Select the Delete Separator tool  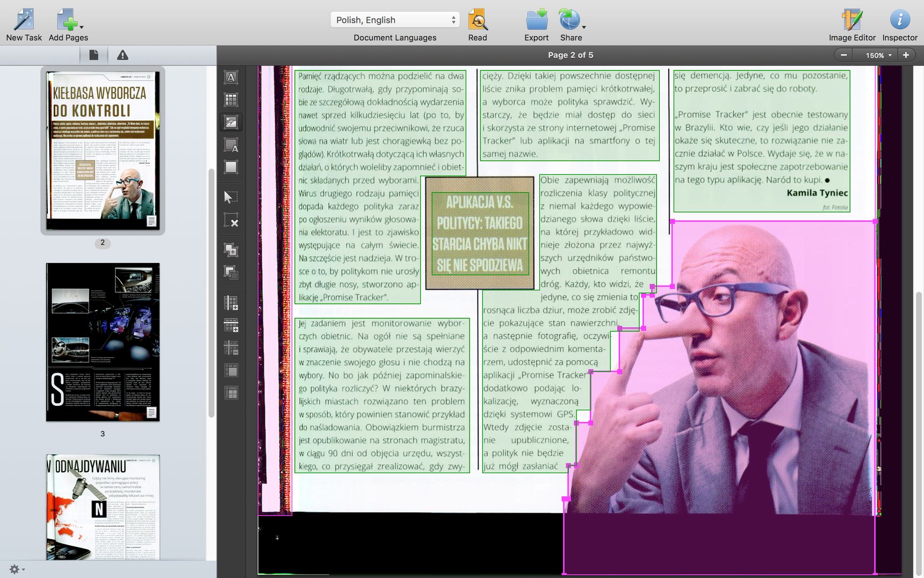click(x=231, y=348)
